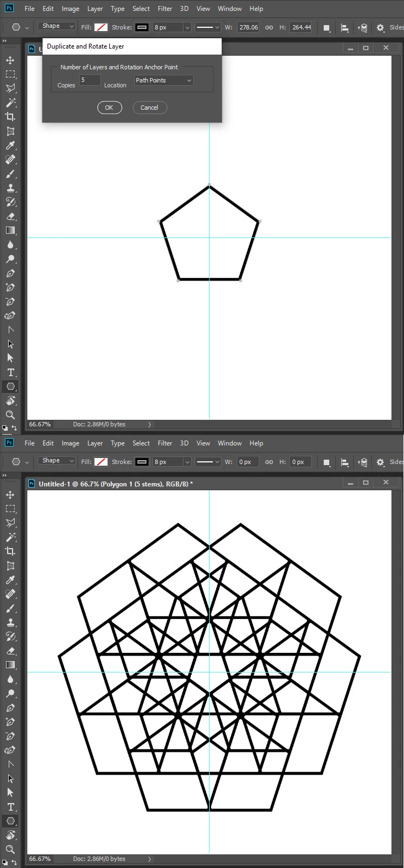Cancel the Duplicate and Rotate Layer dialog
The image size is (404, 868).
[149, 108]
